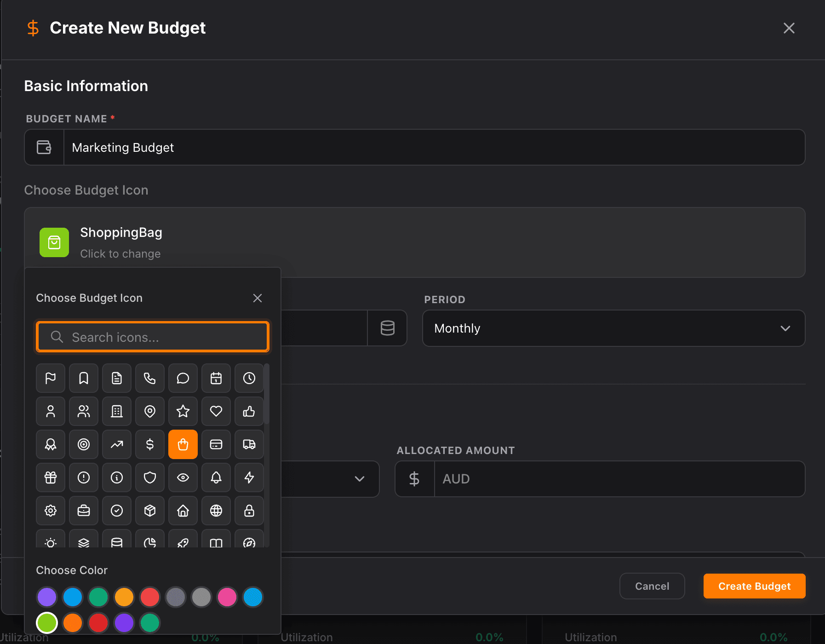Select the delivery truck icon
825x644 pixels.
[x=249, y=444]
